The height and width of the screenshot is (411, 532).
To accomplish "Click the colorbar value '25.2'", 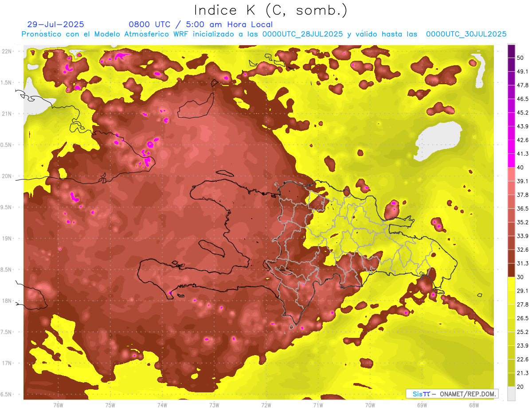I will pos(522,332).
